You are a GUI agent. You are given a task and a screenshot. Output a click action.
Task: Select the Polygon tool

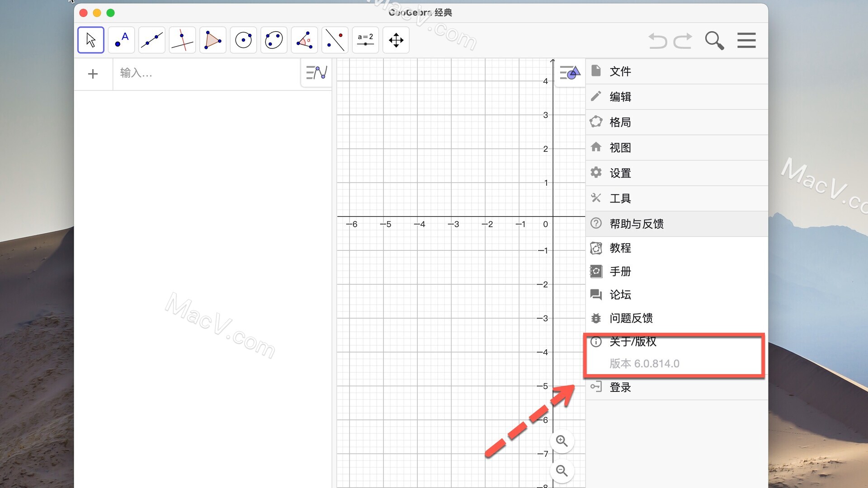point(213,40)
